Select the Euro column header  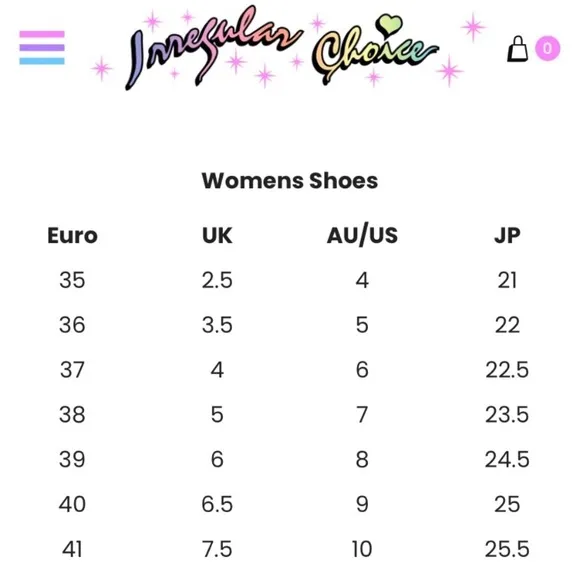coord(72,235)
